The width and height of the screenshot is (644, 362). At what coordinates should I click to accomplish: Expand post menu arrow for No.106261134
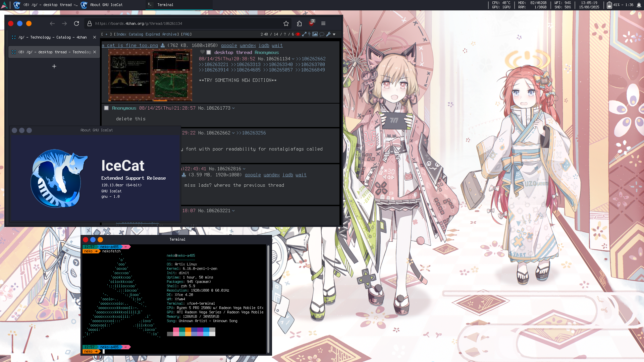point(293,59)
